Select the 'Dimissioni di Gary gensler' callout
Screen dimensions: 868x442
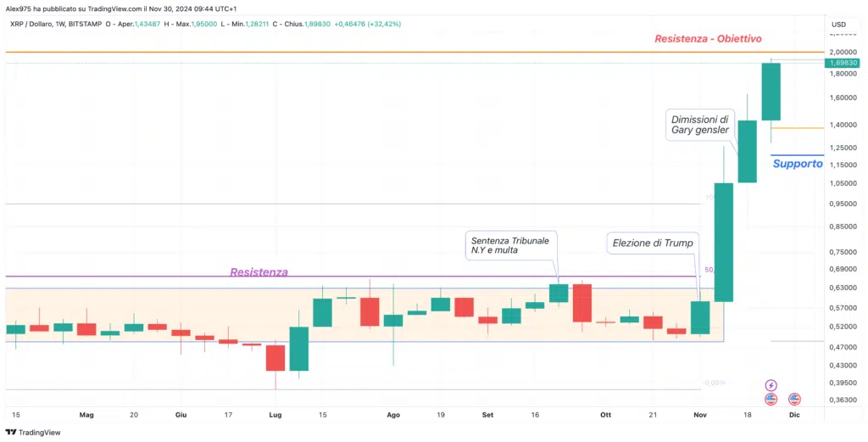pyautogui.click(x=700, y=125)
